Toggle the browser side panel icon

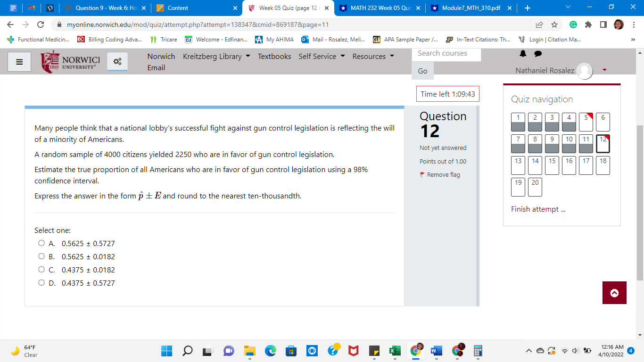(x=603, y=25)
